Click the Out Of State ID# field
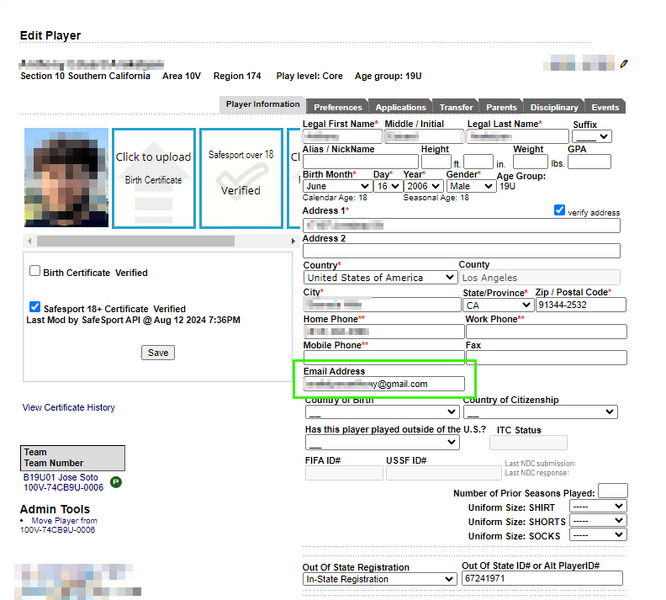The image size is (666, 600). (542, 578)
